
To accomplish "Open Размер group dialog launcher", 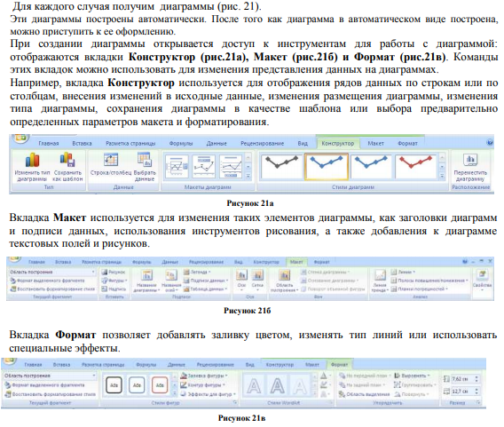I will coord(478,402).
